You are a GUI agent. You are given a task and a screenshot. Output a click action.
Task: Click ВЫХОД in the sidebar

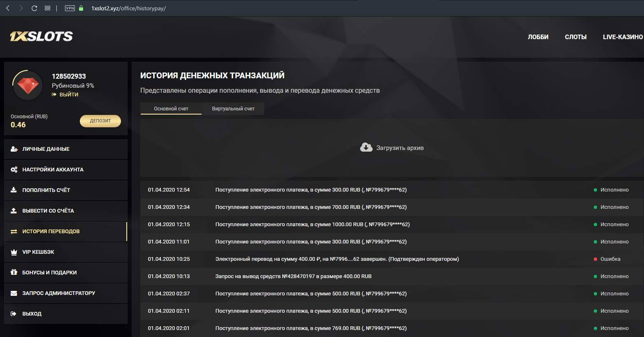click(x=66, y=314)
